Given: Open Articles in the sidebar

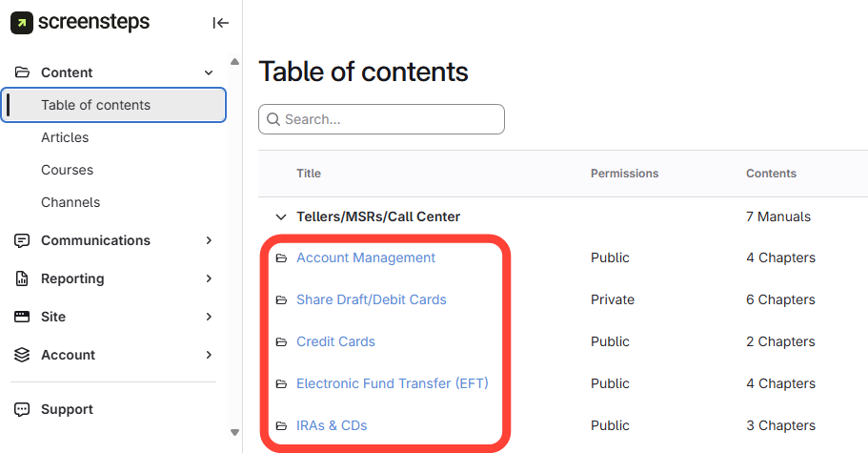Looking at the screenshot, I should pyautogui.click(x=65, y=137).
